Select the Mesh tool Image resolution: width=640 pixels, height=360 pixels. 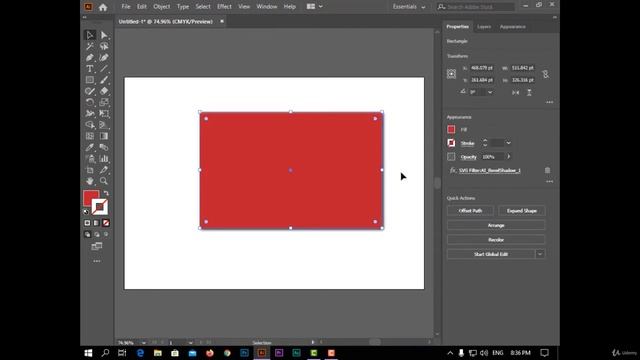coord(90,136)
